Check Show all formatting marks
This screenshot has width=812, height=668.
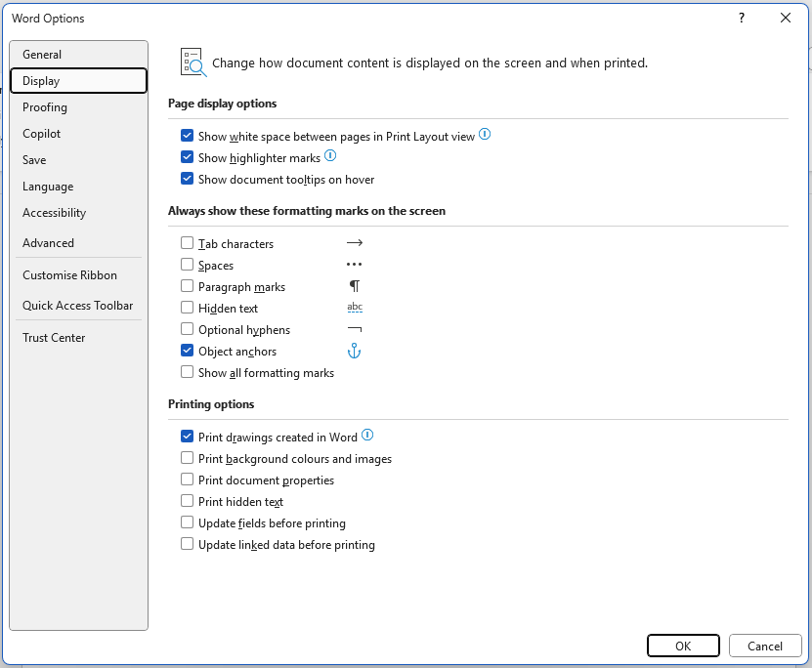coord(186,372)
